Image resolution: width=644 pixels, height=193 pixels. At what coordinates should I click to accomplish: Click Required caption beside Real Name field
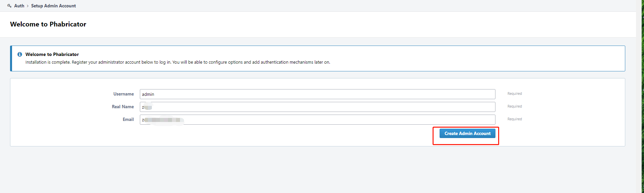coord(515,106)
